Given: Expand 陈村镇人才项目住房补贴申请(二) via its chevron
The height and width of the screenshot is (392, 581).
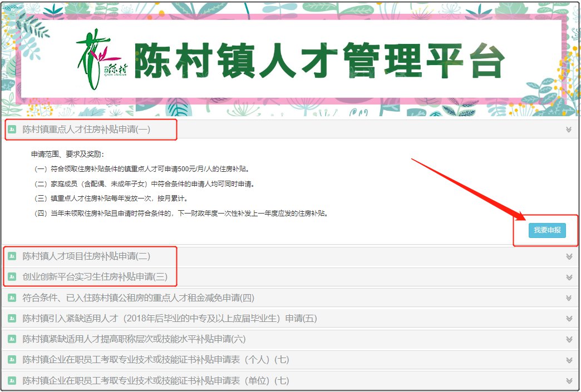Looking at the screenshot, I should coord(569,256).
